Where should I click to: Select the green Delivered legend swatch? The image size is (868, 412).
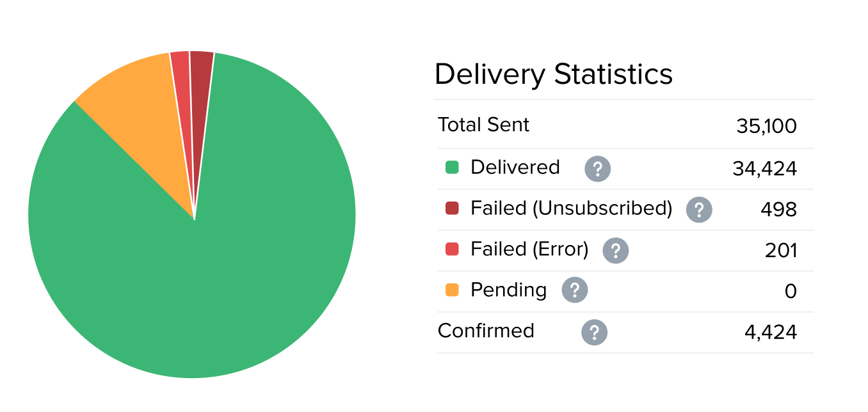click(452, 168)
